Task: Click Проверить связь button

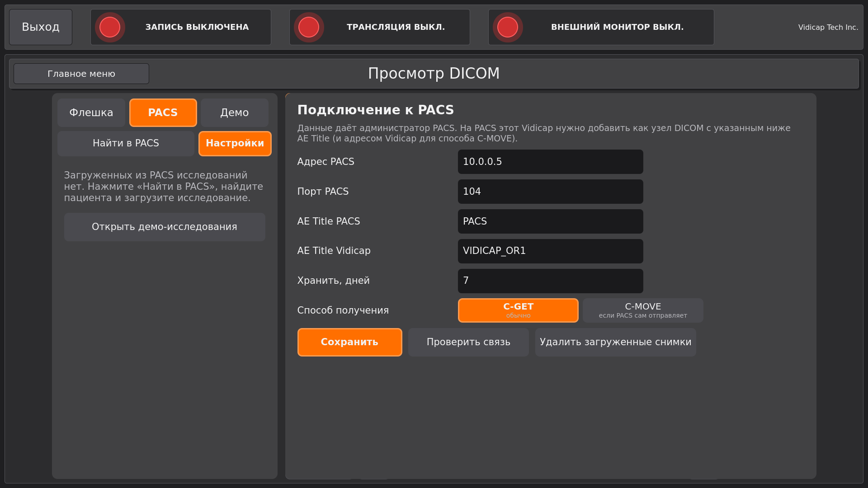Action: (x=468, y=342)
